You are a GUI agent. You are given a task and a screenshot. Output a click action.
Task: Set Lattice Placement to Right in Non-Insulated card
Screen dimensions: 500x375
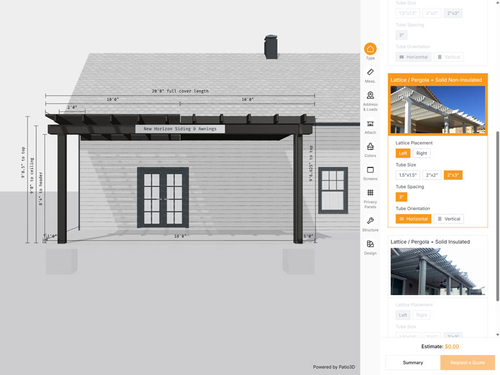[x=422, y=153]
